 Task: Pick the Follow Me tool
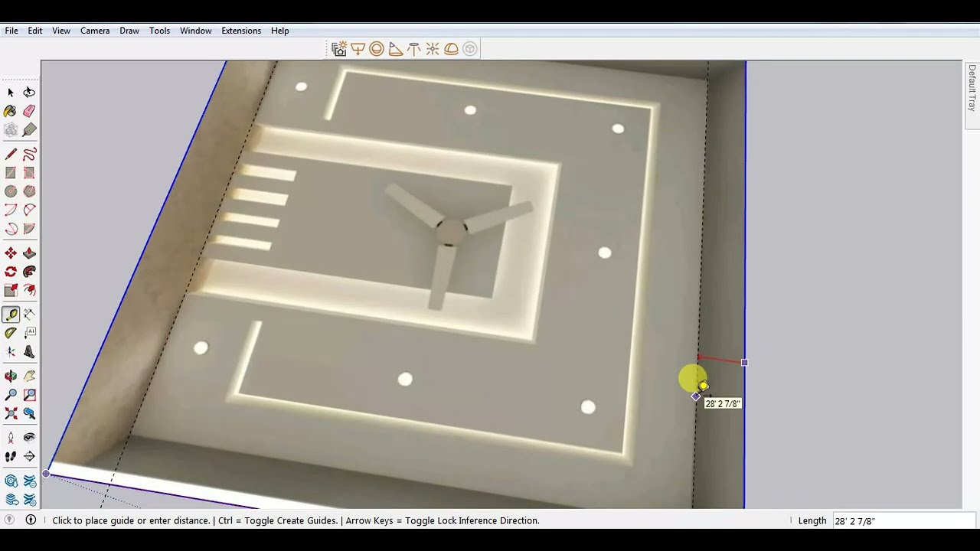click(x=29, y=272)
